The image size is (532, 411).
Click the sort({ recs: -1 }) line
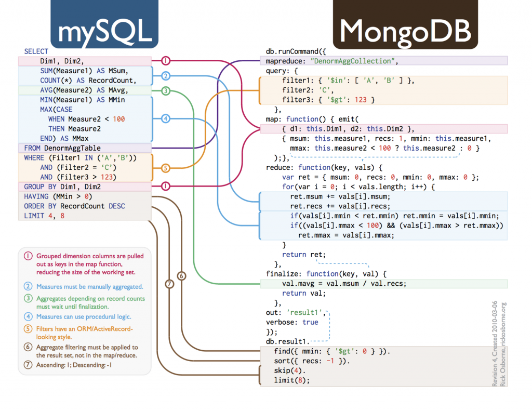click(312, 361)
